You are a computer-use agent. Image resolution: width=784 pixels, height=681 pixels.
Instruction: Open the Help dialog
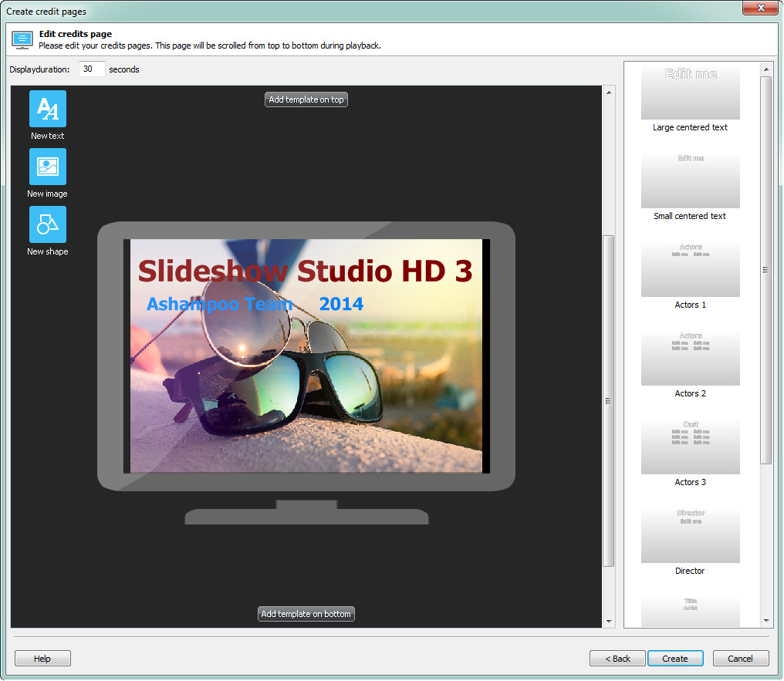42,658
